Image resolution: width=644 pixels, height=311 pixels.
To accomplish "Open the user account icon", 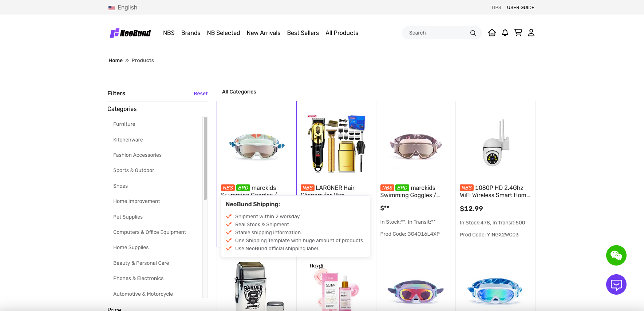I will click(x=531, y=33).
